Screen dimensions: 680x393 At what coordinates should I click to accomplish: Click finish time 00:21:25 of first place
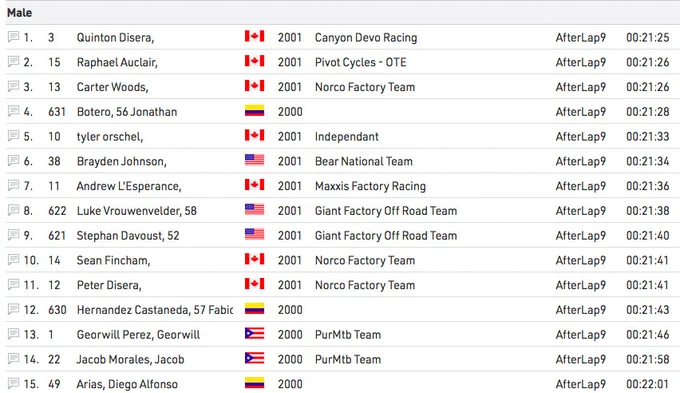pos(647,37)
